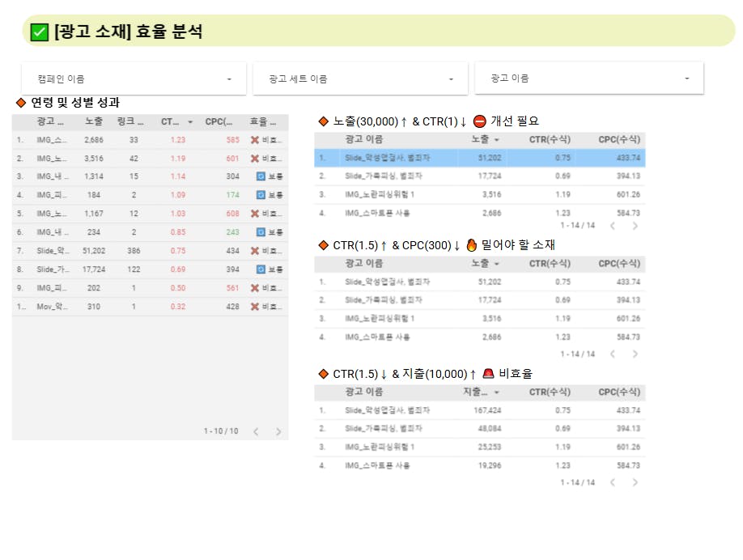Click the red X icon in the row with 3,516 impressions
This screenshot has width=743, height=560.
[254, 159]
